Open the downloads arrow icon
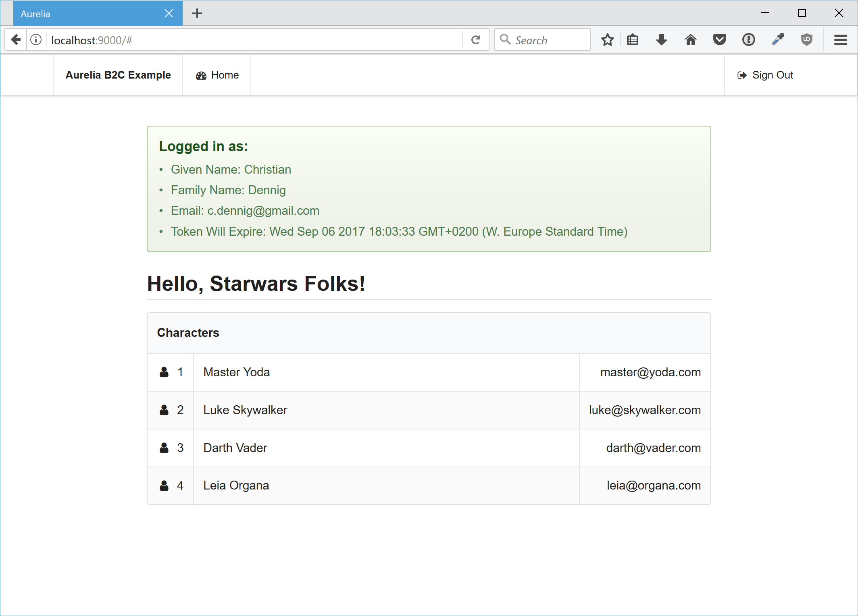The width and height of the screenshot is (858, 616). click(661, 39)
